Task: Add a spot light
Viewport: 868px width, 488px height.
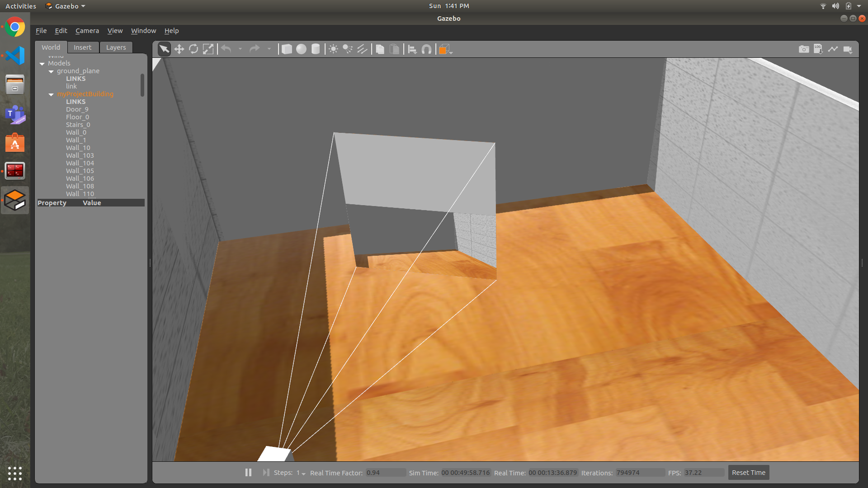Action: coord(348,49)
